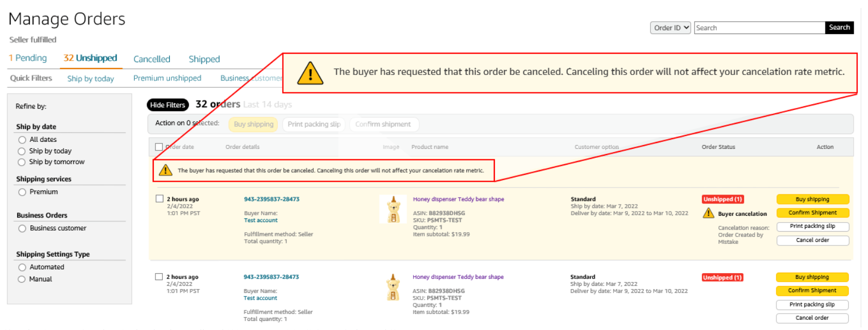This screenshot has height=330, width=868.
Task: Check the box for the second order row
Action: [x=159, y=276]
